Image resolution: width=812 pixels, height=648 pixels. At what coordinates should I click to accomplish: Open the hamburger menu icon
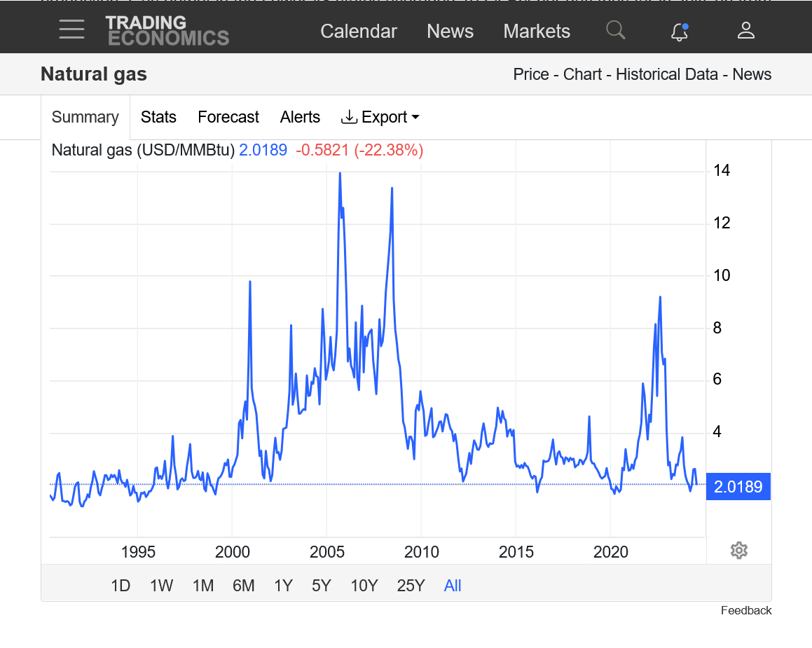[x=71, y=29]
